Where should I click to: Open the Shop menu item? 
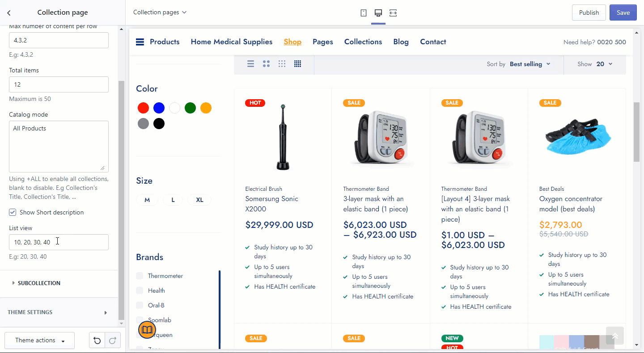292,42
